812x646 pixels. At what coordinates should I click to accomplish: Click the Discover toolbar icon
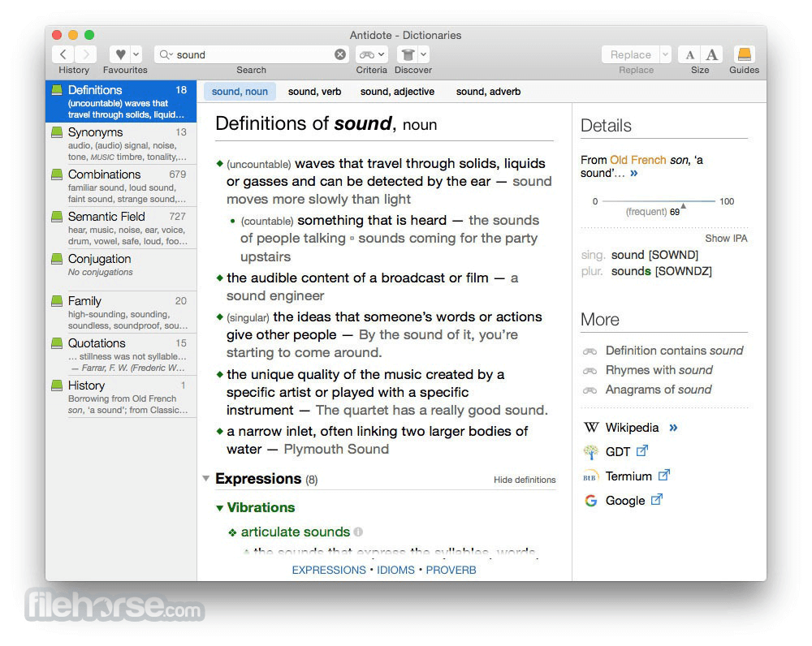(x=408, y=54)
